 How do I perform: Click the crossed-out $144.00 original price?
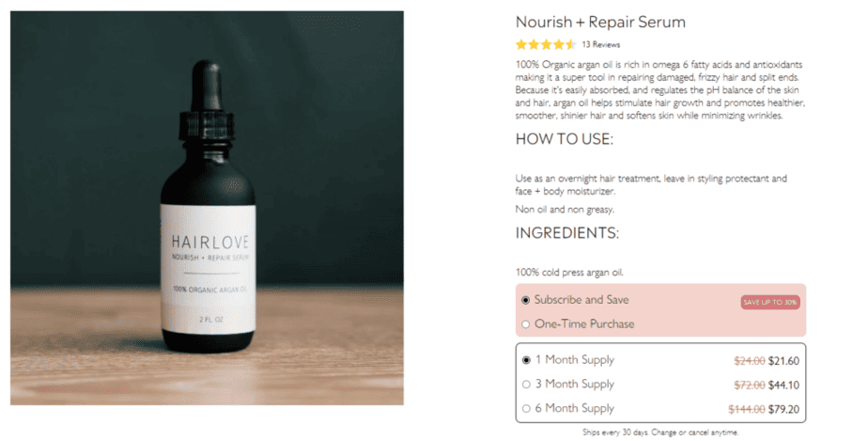[747, 409]
